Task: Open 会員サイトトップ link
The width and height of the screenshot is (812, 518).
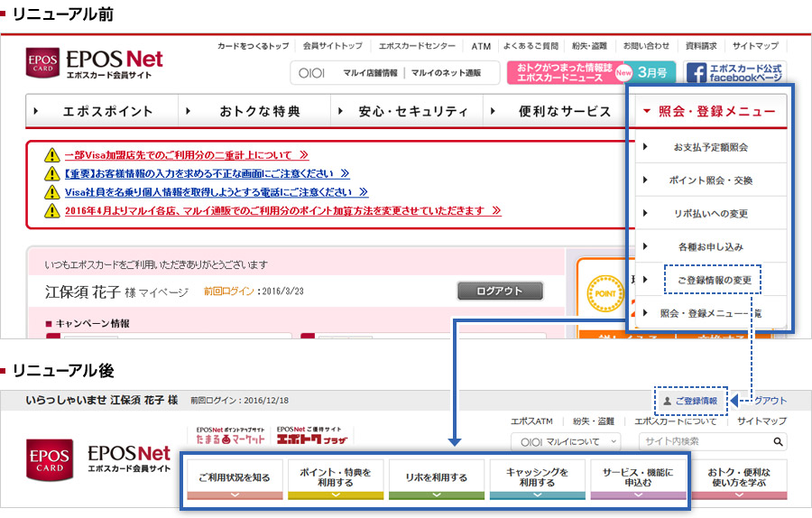Action: [x=332, y=46]
